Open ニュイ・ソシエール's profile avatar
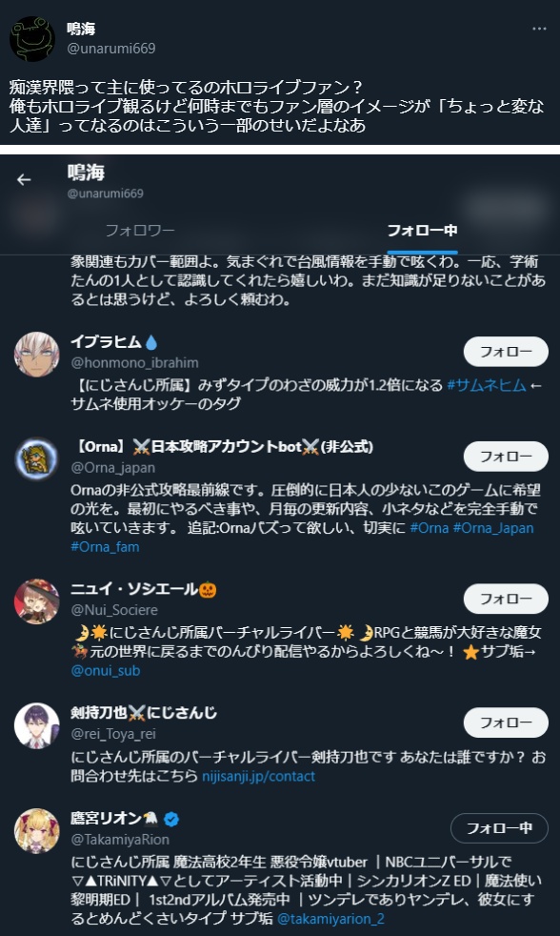Image resolution: width=560 pixels, height=936 pixels. pos(37,601)
